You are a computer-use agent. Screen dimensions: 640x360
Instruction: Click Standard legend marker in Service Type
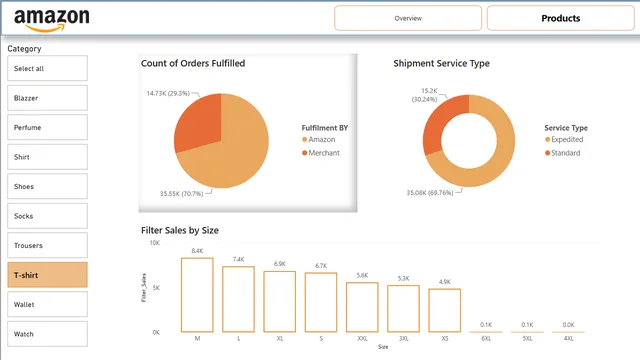pos(547,153)
